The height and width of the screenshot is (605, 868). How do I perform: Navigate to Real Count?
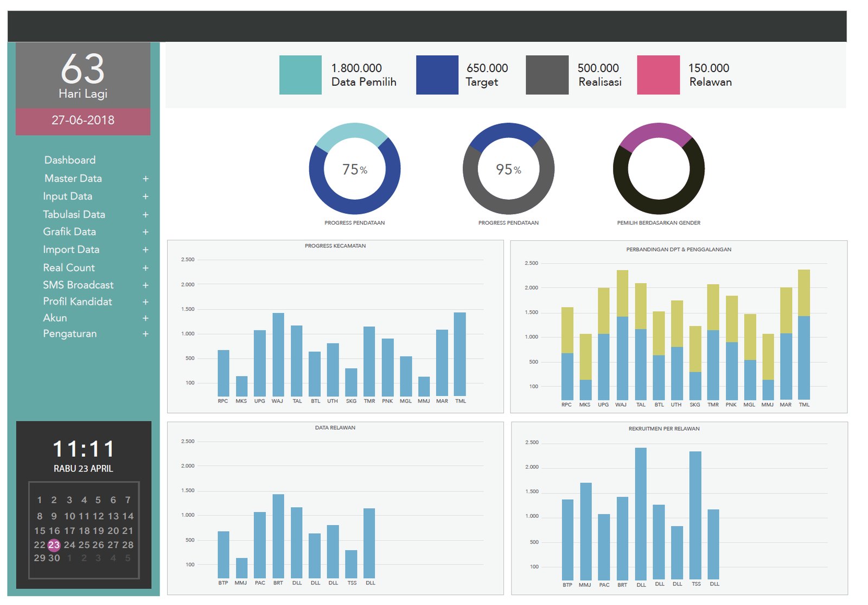point(69,268)
